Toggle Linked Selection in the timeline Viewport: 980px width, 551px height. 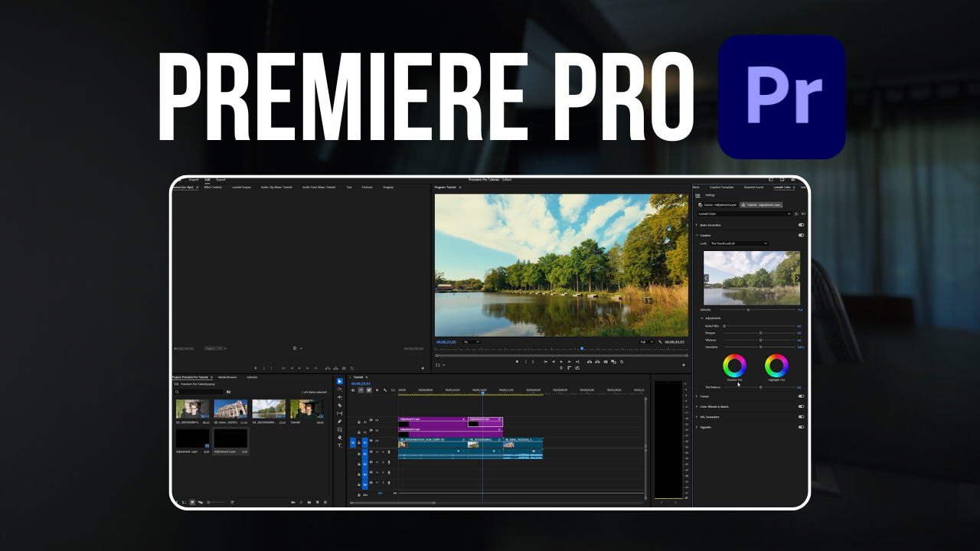coord(369,390)
